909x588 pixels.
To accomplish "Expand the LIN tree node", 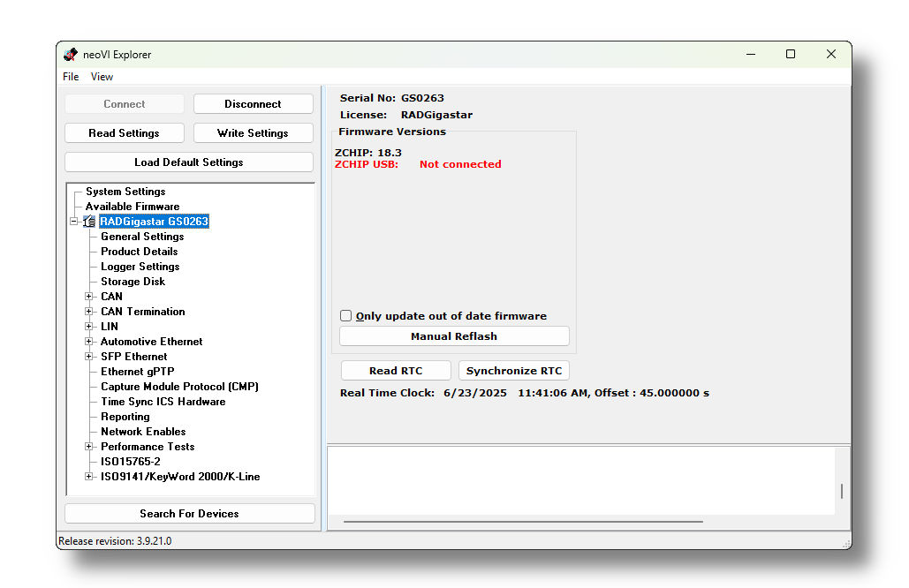I will point(88,327).
